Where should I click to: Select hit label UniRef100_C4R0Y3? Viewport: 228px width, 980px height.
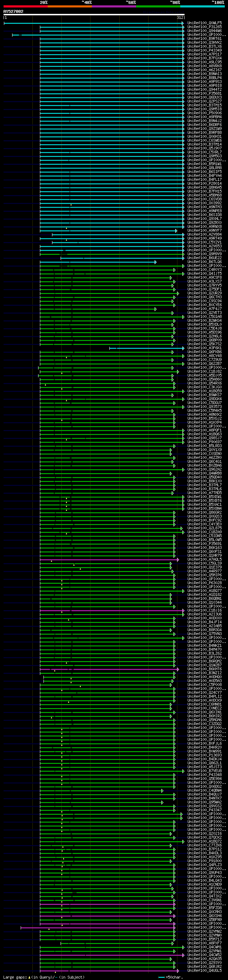(x=205, y=270)
